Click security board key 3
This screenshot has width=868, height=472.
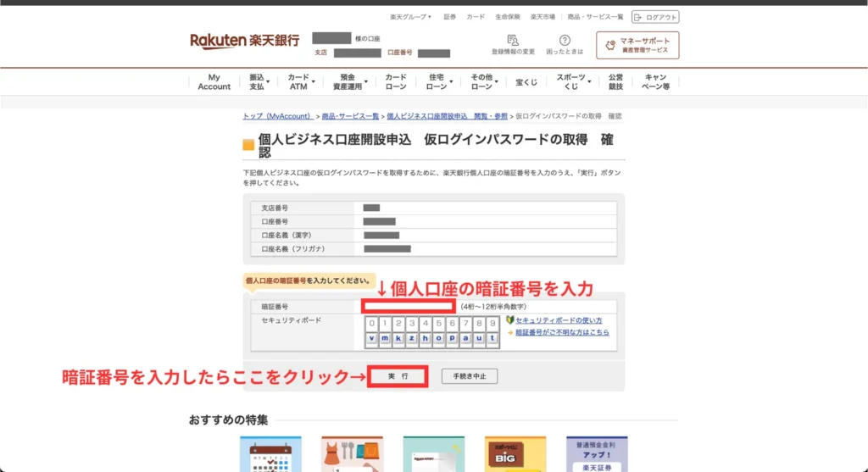point(412,323)
